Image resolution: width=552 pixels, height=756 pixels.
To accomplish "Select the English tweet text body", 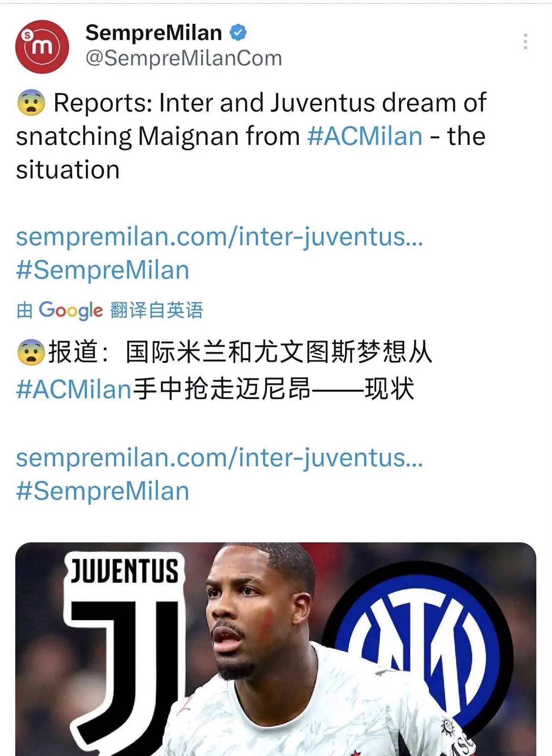I will point(252,136).
